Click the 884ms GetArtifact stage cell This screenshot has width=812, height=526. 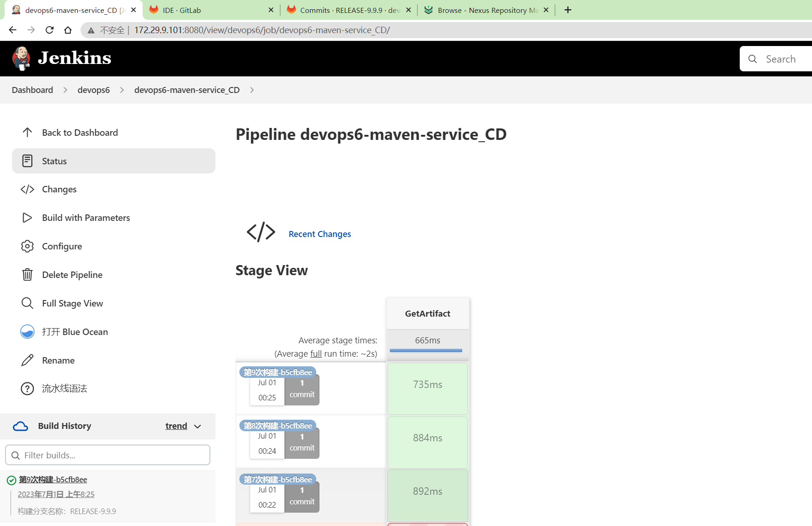click(428, 442)
